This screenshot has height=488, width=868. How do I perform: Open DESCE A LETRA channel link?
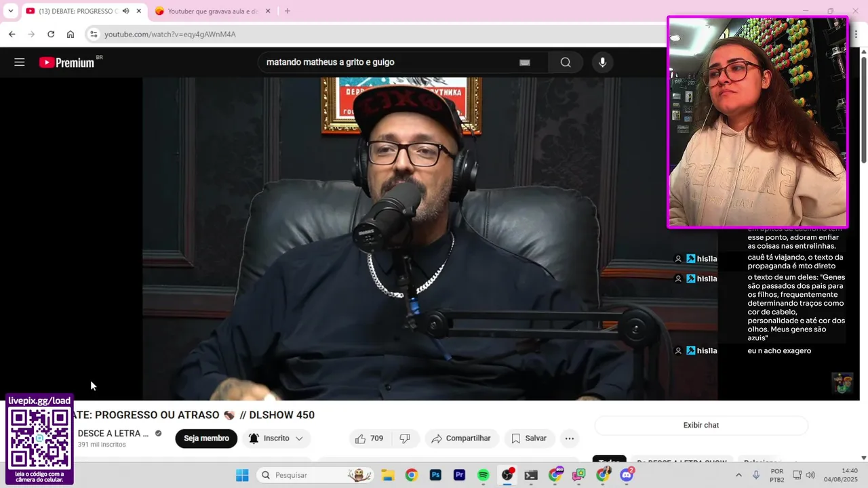[113, 433]
